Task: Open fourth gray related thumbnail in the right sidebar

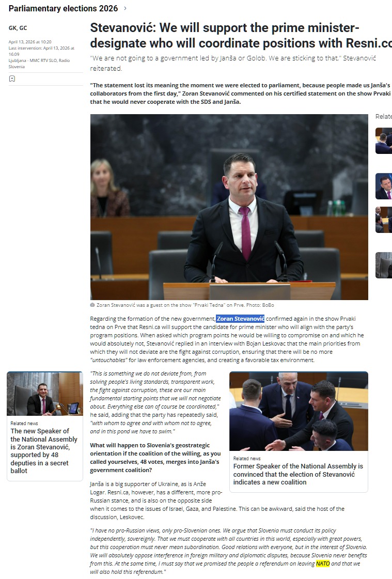Action: tap(384, 265)
